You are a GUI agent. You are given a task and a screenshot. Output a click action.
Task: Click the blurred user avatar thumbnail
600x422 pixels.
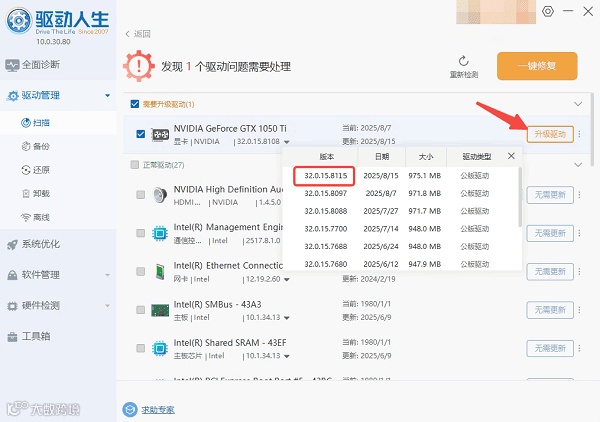click(x=496, y=11)
